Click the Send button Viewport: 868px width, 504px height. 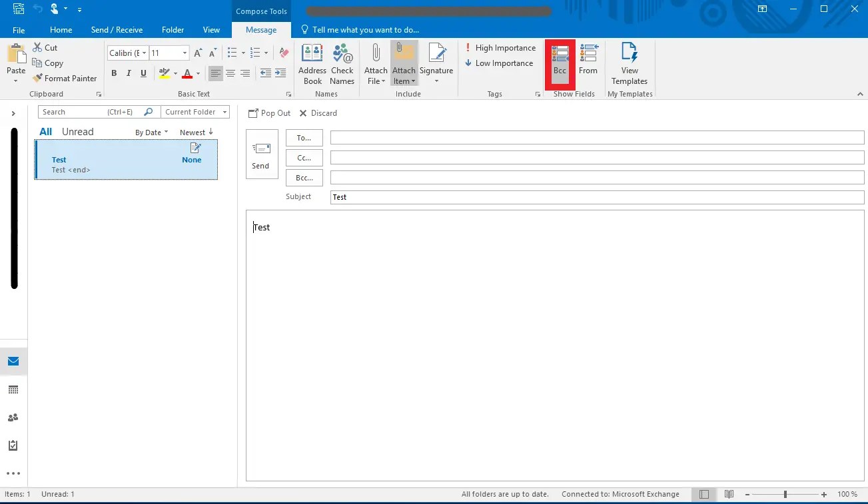pyautogui.click(x=261, y=154)
